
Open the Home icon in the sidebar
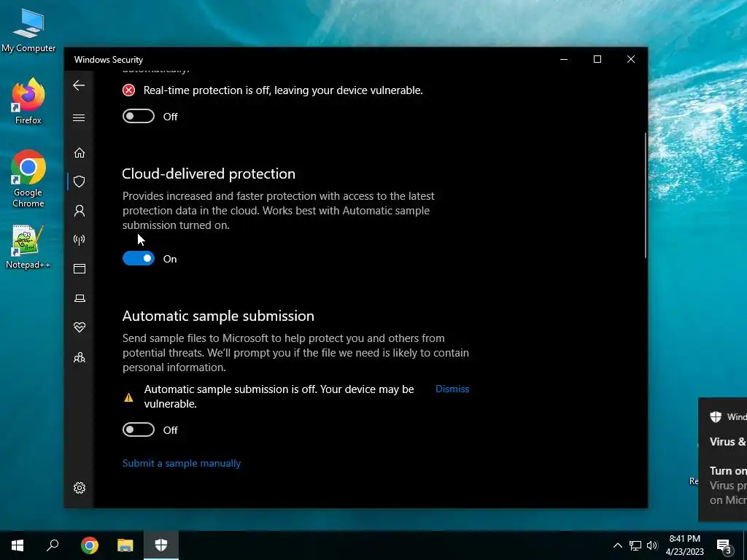(x=80, y=152)
